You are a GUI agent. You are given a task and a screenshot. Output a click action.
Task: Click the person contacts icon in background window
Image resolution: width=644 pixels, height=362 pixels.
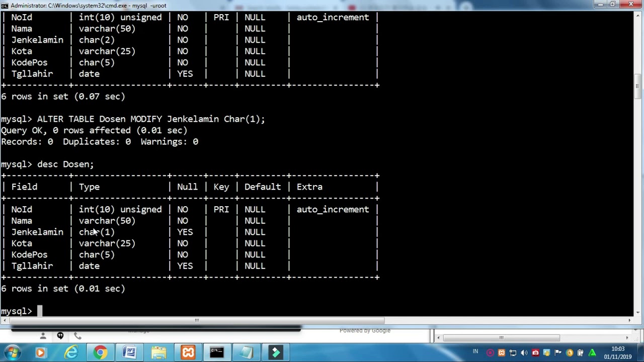click(43, 335)
